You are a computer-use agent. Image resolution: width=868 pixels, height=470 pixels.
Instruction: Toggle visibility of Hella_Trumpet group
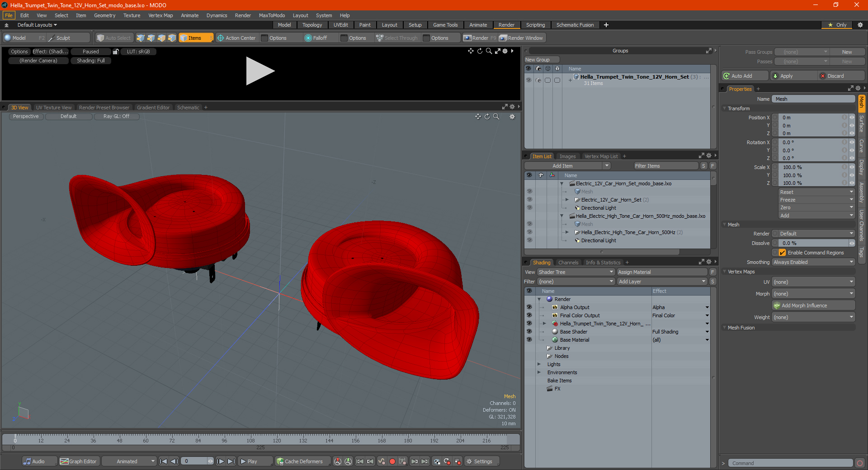(528, 80)
